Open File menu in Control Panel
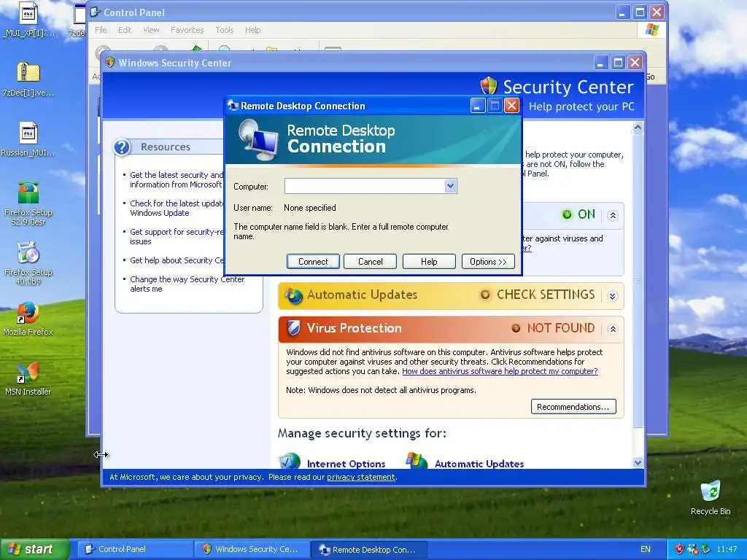747x560 pixels. tap(101, 30)
